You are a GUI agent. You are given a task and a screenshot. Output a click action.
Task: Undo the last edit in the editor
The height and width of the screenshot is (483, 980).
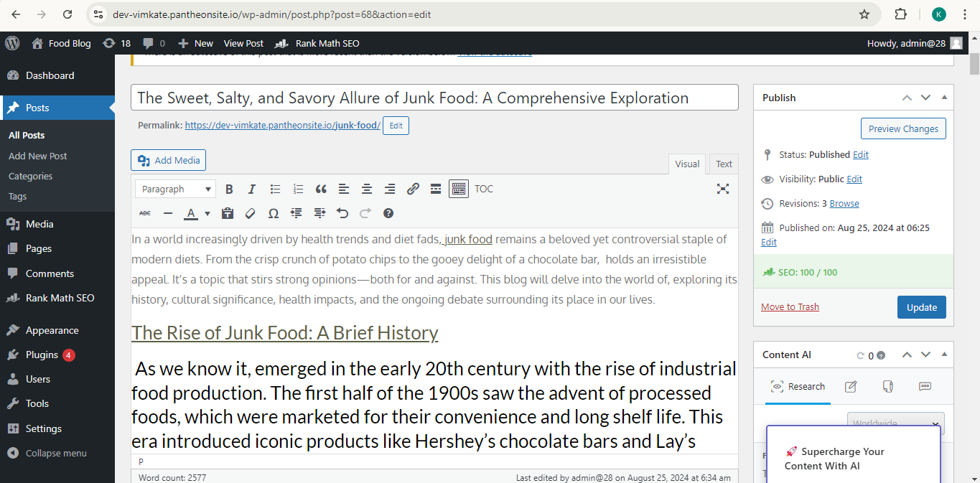(x=342, y=213)
